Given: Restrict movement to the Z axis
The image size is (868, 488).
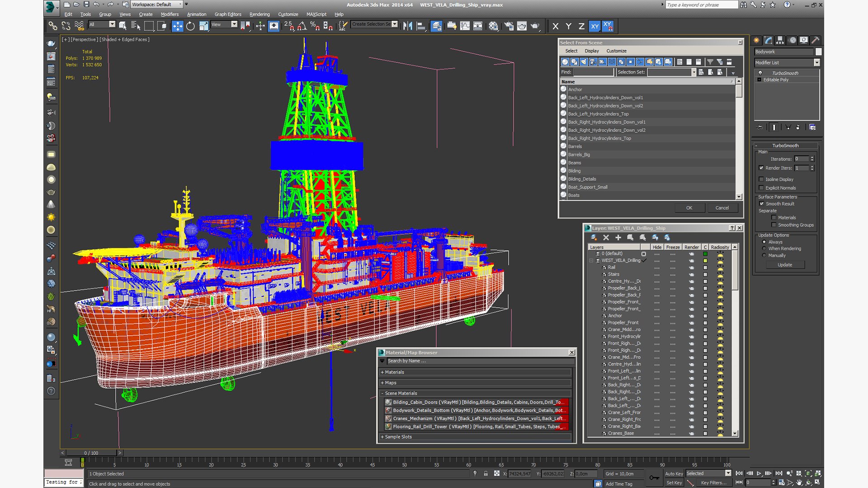Looking at the screenshot, I should pos(581,26).
